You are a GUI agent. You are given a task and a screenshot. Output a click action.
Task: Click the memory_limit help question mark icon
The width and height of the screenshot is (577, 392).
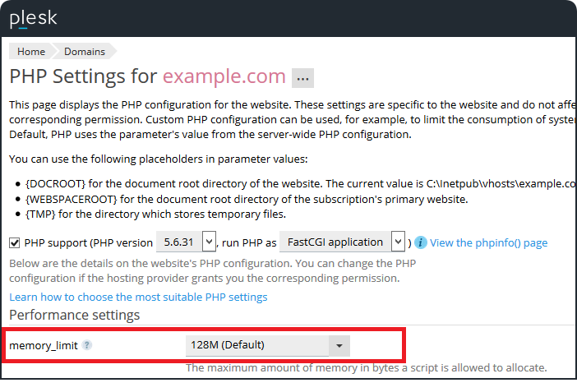[87, 345]
